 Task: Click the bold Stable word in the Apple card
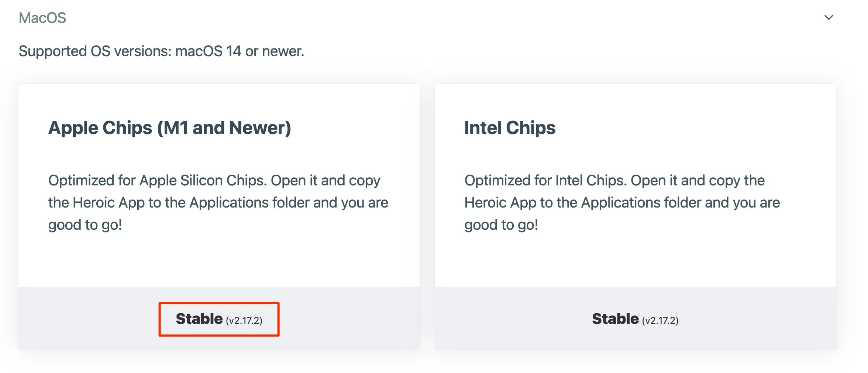coord(199,319)
